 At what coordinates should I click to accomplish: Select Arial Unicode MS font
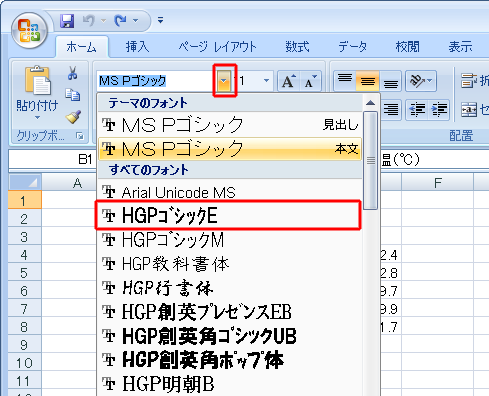(x=230, y=192)
